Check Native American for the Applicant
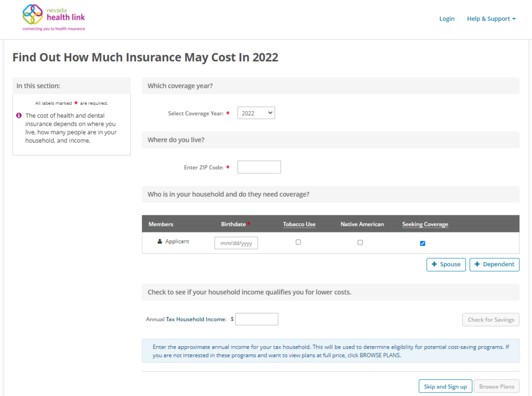532x396 pixels. click(x=361, y=242)
